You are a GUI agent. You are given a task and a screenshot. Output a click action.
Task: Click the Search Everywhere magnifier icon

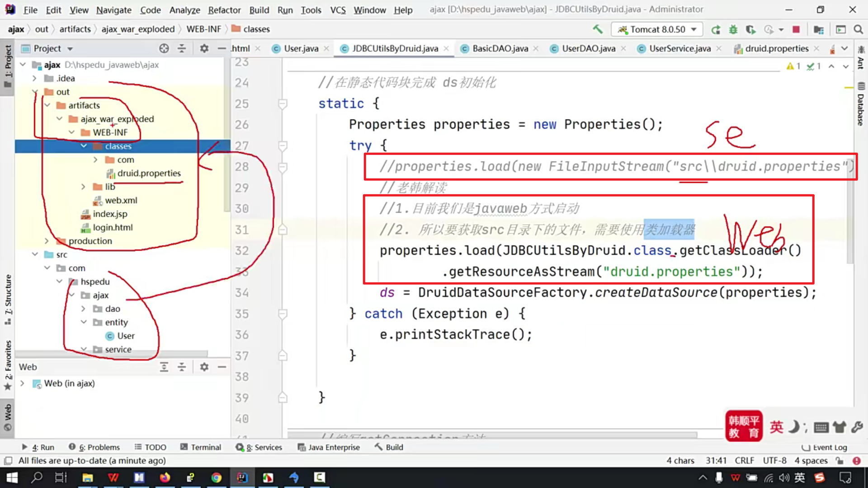[858, 29]
